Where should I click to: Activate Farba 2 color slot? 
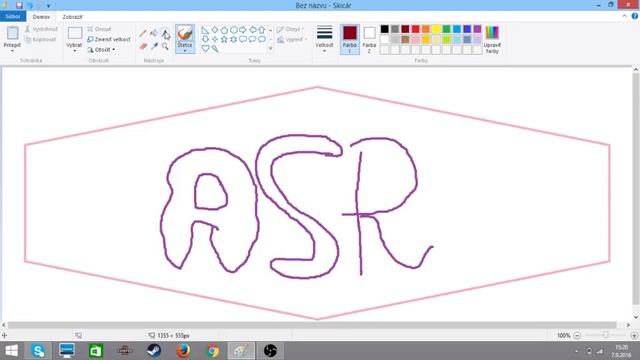369,40
